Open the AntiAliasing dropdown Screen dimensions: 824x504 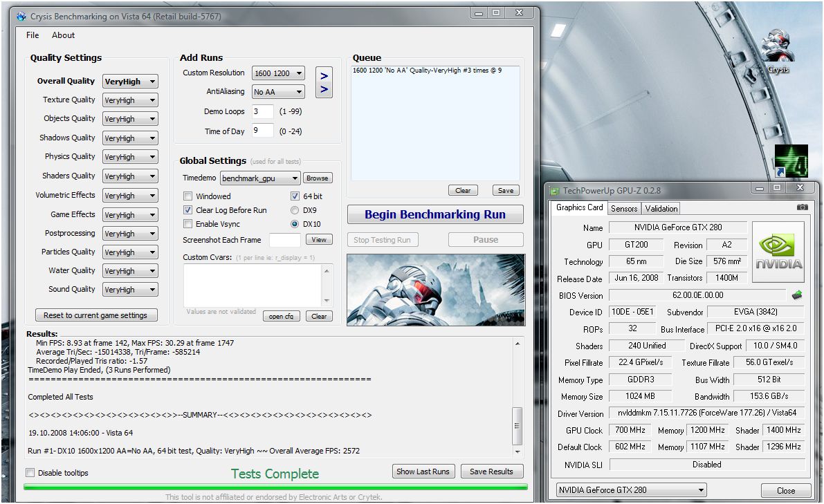(278, 92)
